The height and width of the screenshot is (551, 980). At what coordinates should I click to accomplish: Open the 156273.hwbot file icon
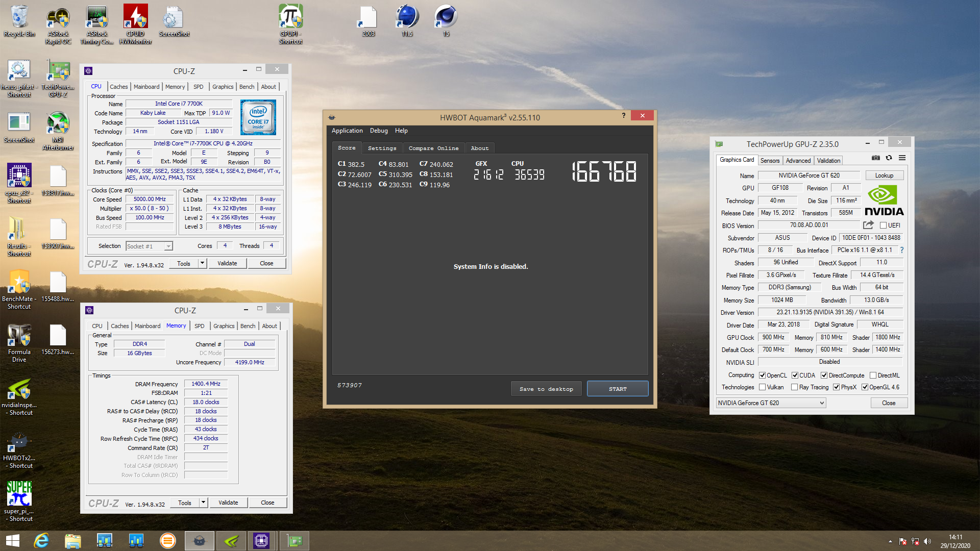click(58, 340)
